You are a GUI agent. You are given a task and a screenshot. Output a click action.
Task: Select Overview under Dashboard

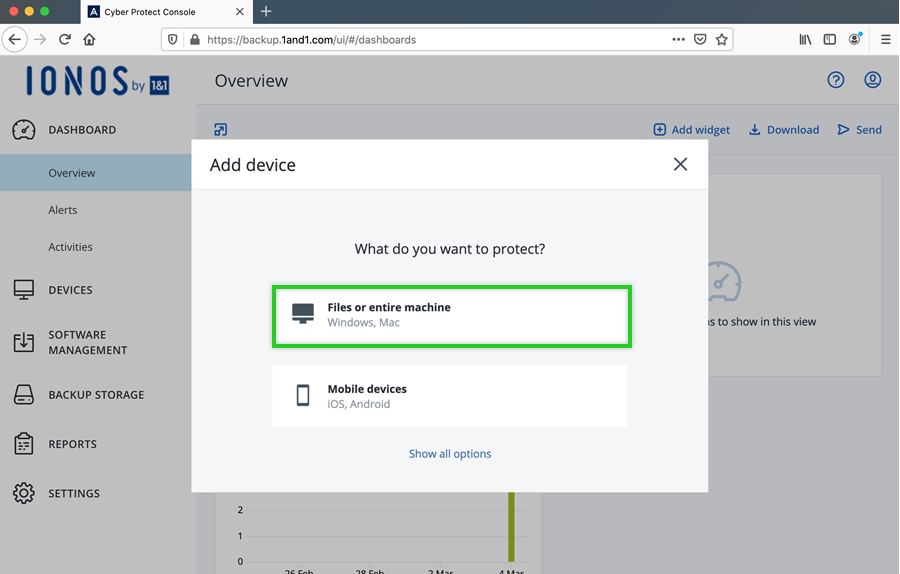coord(72,173)
